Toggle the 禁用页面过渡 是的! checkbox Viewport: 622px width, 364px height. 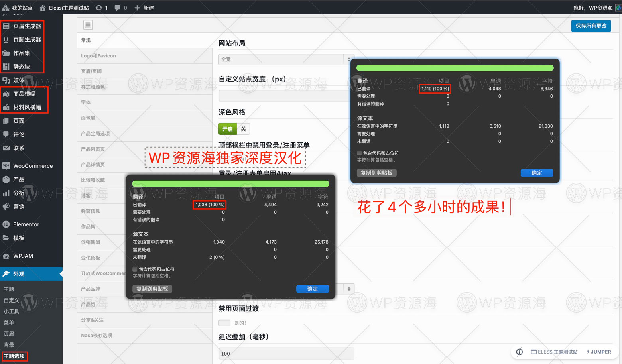(x=224, y=323)
